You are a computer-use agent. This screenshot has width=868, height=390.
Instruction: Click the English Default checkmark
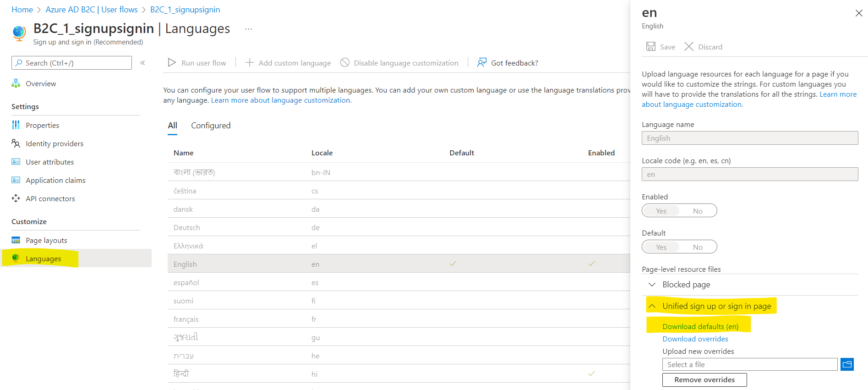pyautogui.click(x=453, y=264)
